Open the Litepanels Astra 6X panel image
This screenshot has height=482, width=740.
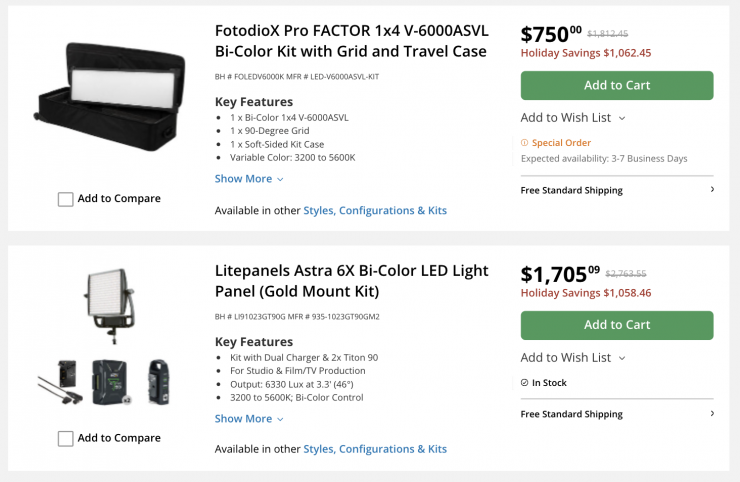coord(109,295)
